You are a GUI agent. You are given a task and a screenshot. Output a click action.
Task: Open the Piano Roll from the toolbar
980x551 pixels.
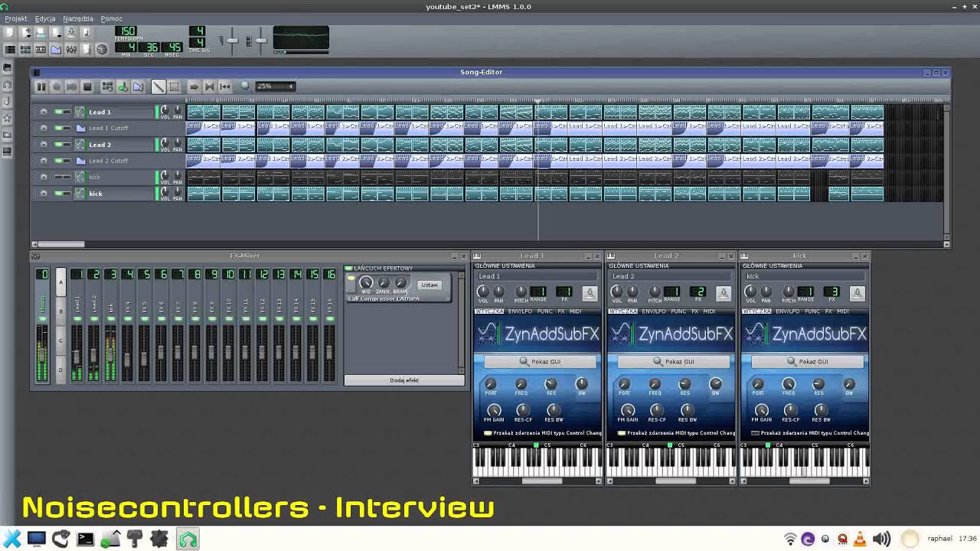[x=41, y=50]
